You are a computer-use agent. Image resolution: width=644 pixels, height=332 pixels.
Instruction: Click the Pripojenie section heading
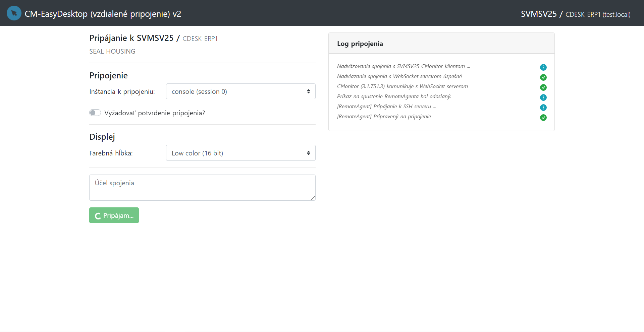(x=108, y=75)
